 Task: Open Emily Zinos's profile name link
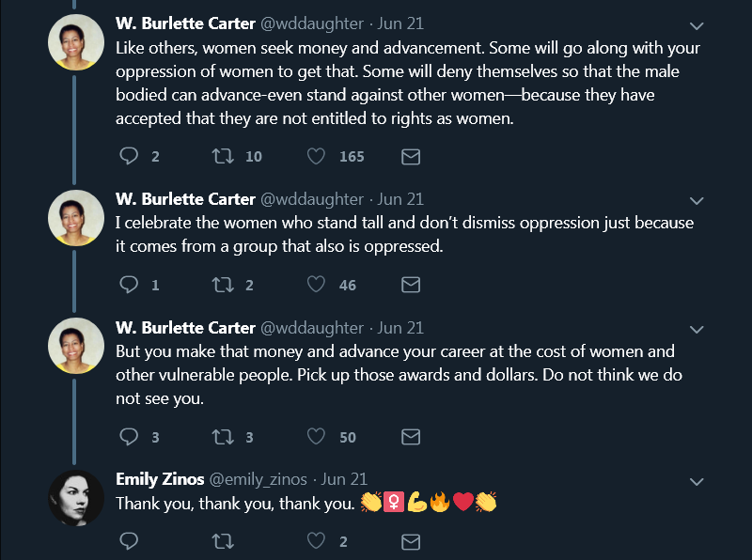[x=158, y=479]
